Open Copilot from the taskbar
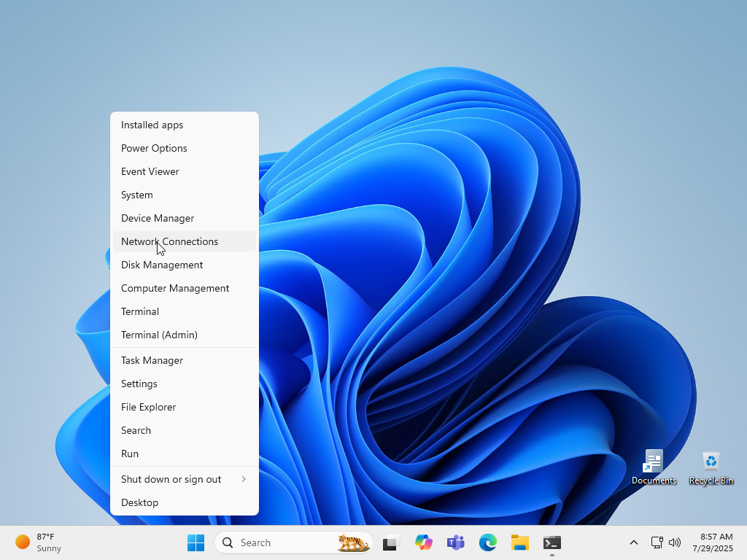 click(x=423, y=542)
